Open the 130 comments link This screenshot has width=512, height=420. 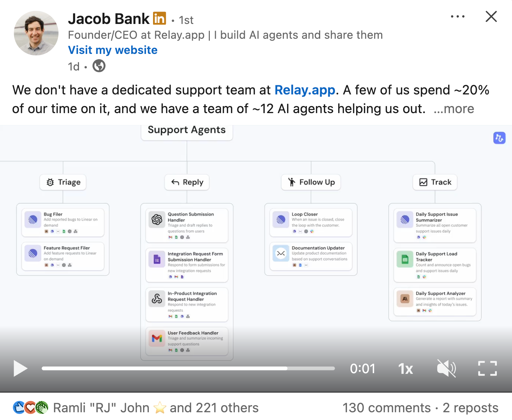pos(386,408)
